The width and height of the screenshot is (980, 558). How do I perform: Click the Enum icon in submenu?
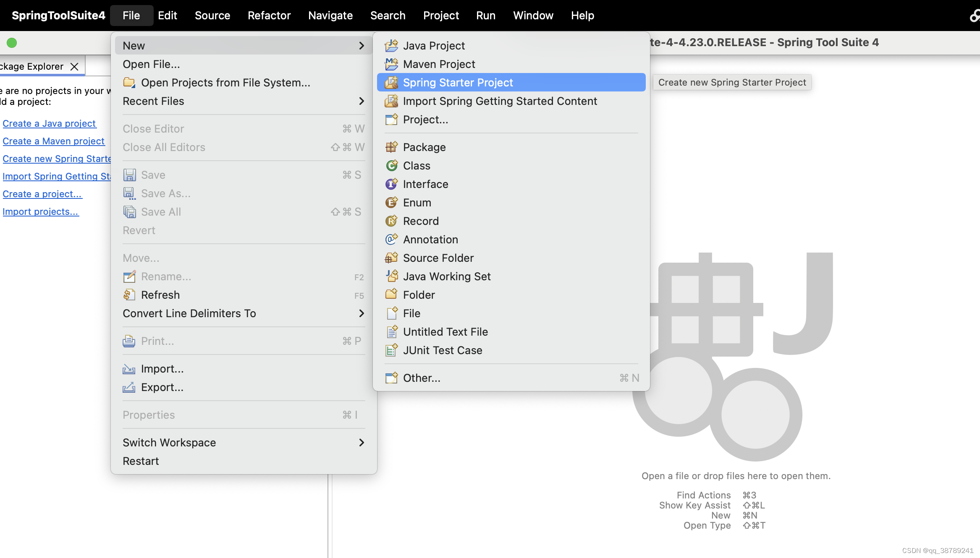coord(391,203)
